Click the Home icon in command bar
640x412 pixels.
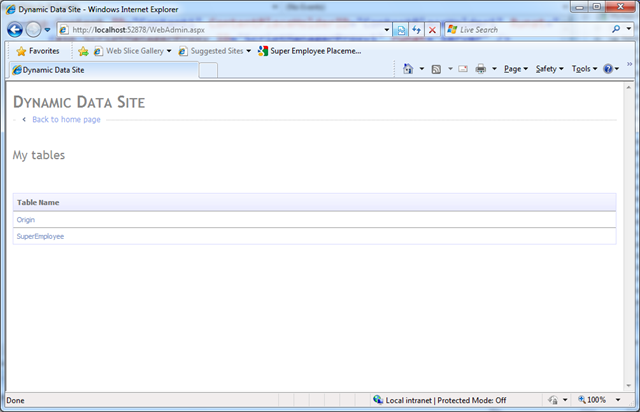408,69
